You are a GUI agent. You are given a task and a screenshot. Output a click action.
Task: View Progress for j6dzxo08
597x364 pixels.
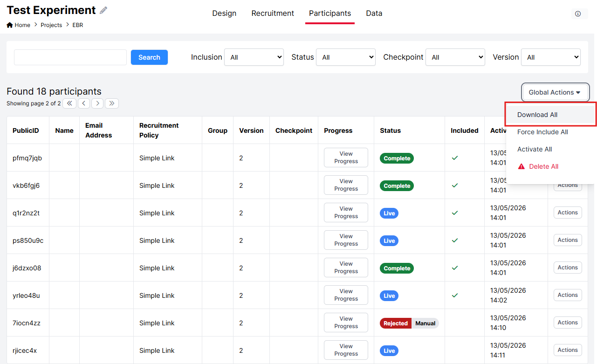pos(346,268)
